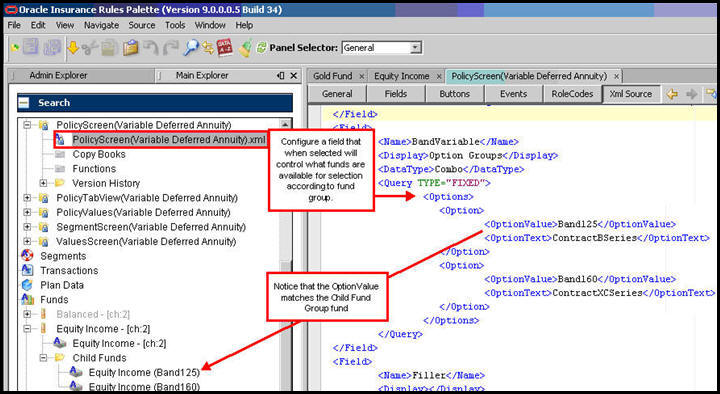The height and width of the screenshot is (394, 720).
Task: Switch to the Equity Income editor tab
Action: [x=401, y=76]
